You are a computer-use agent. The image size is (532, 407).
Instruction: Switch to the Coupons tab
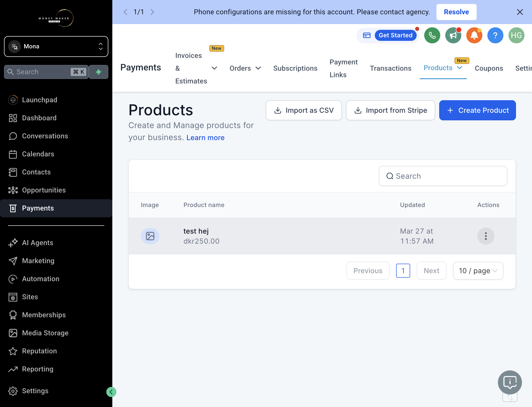tap(489, 68)
